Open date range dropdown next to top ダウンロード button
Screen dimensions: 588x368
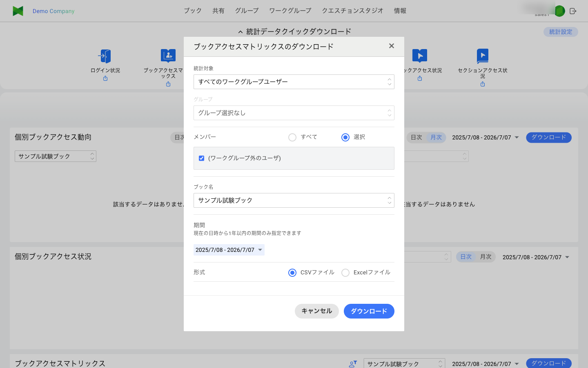(x=486, y=137)
